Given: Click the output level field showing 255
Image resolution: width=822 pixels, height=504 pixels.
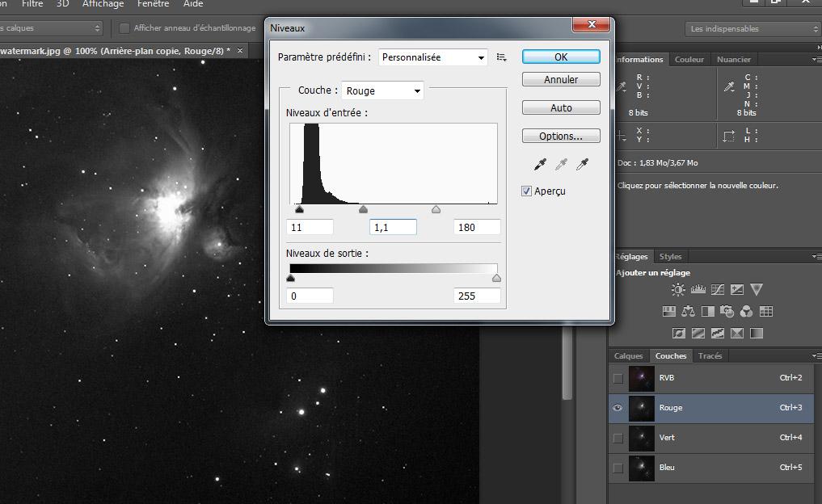Looking at the screenshot, I should tap(477, 296).
